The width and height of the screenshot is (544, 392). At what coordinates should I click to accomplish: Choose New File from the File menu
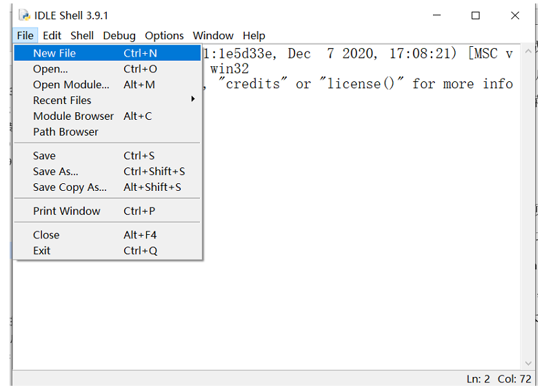click(107, 53)
